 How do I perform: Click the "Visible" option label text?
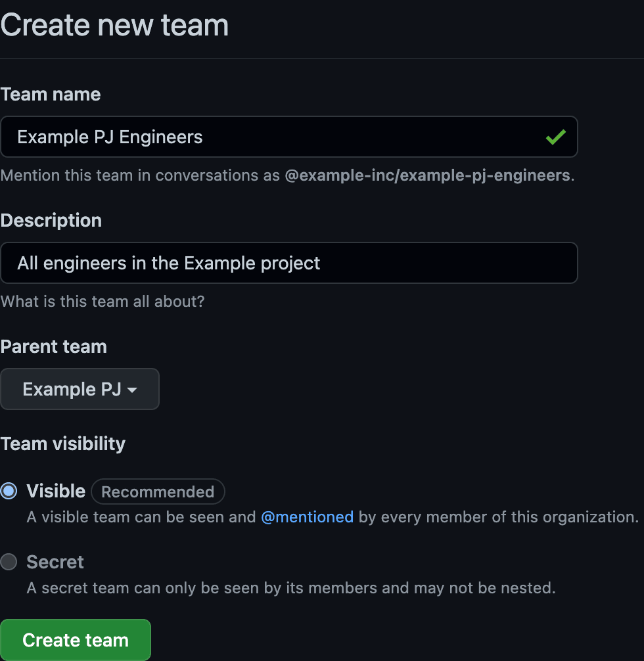pyautogui.click(x=56, y=491)
